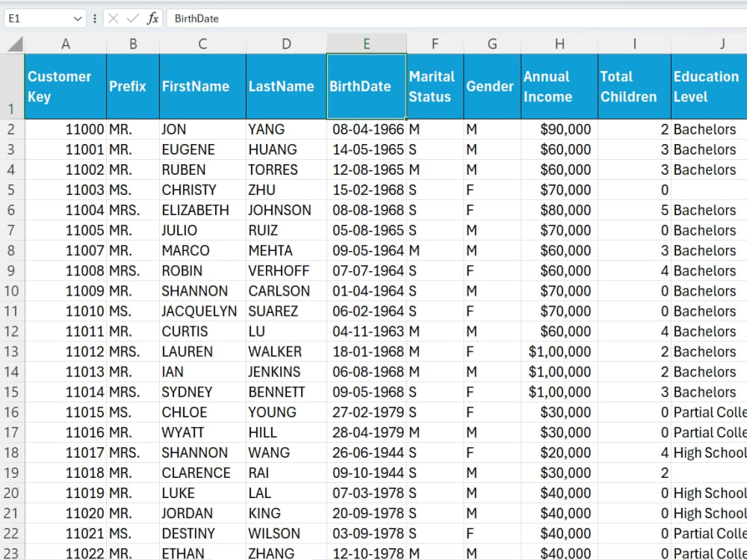747x560 pixels.
Task: Select row 22 header
Action: 12,533
